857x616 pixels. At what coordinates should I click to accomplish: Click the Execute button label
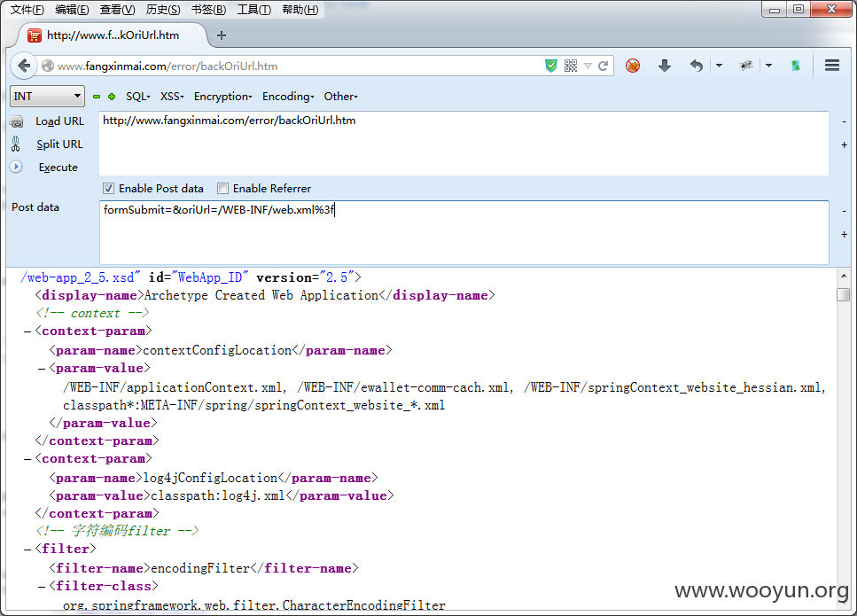click(58, 168)
